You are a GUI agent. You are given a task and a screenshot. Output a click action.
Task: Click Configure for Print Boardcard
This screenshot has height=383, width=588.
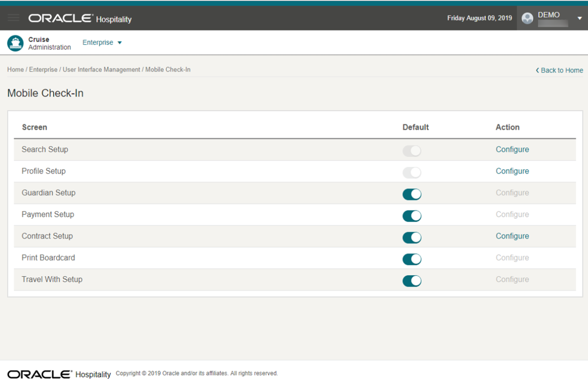(x=512, y=258)
